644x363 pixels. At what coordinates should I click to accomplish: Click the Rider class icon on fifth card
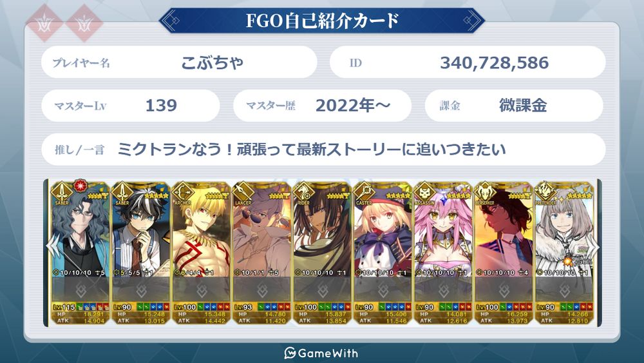coord(303,191)
